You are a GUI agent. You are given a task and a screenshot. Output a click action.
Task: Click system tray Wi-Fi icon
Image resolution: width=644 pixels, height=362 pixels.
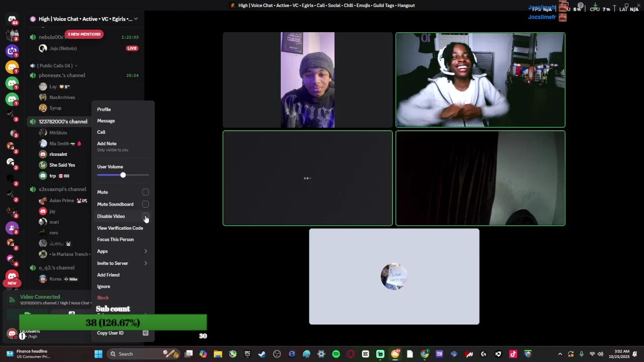[592, 354]
